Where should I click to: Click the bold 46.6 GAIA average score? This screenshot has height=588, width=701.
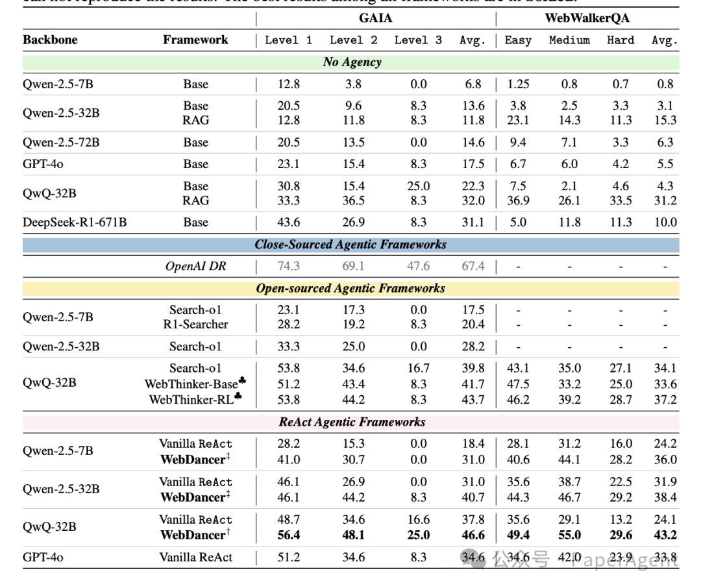(473, 535)
